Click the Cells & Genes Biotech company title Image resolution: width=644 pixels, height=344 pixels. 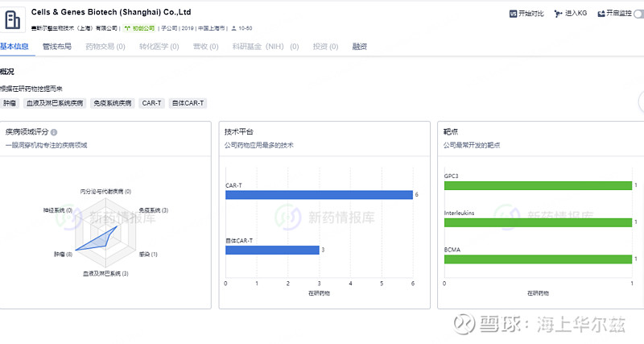tap(111, 12)
